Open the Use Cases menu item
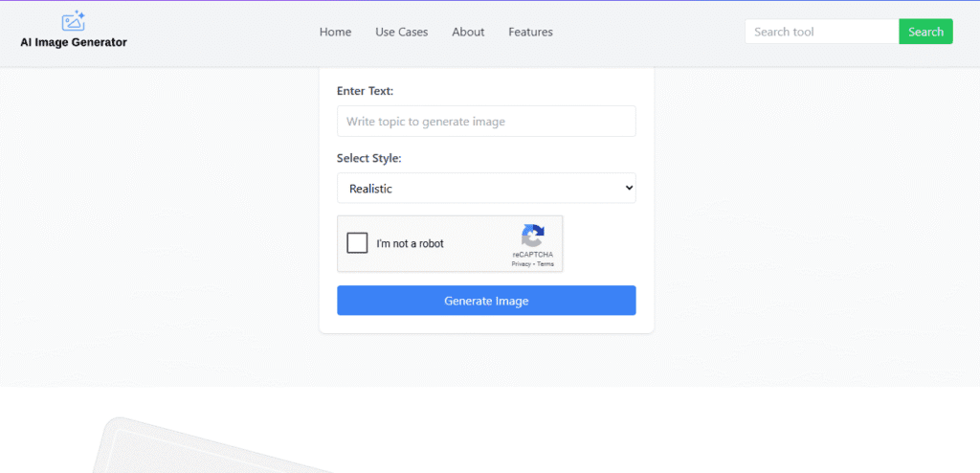 pyautogui.click(x=402, y=32)
